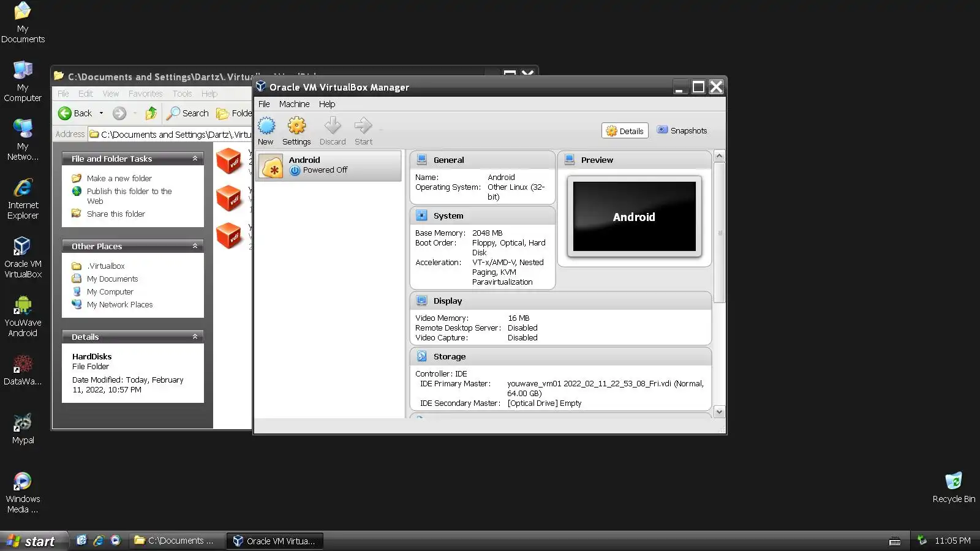Open the Explorer Edit menu
The width and height of the screenshot is (980, 551).
coord(85,94)
